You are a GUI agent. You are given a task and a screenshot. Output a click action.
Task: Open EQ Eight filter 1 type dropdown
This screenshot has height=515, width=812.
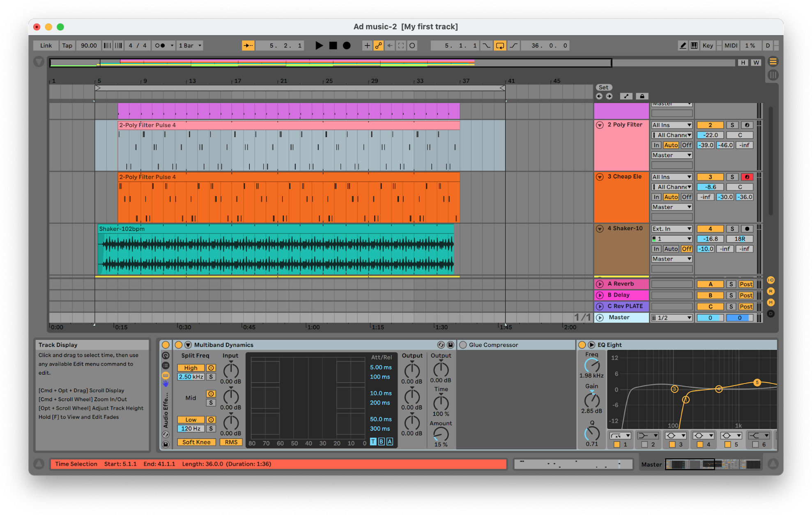point(620,435)
